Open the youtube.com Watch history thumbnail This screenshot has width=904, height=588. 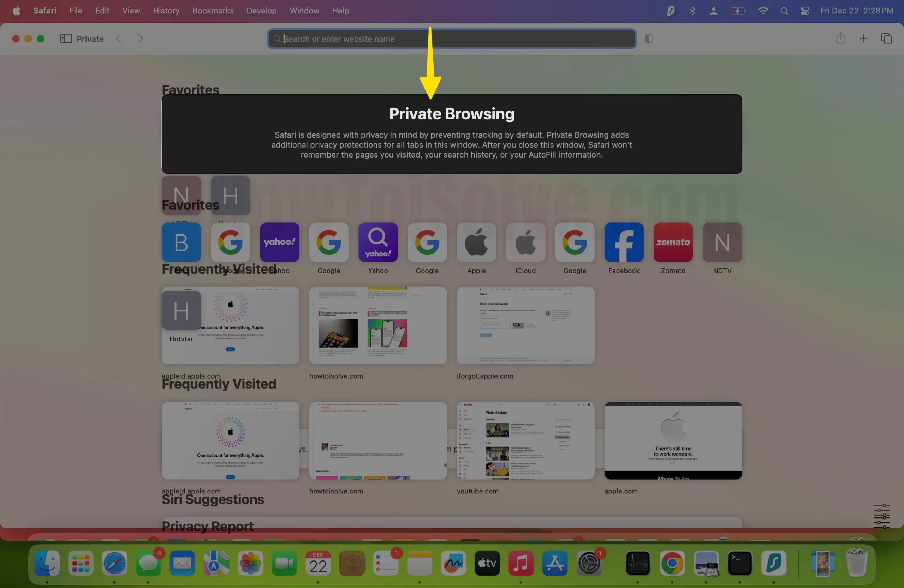pos(525,440)
